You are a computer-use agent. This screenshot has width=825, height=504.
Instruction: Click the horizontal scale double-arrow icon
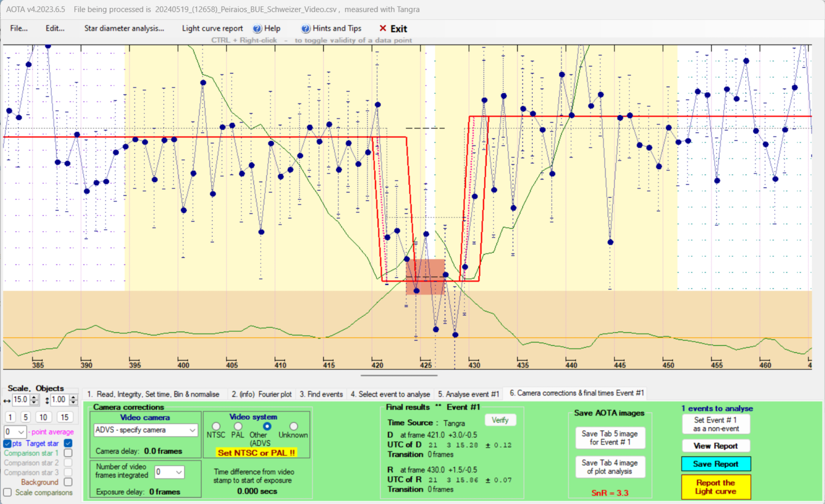coord(7,400)
